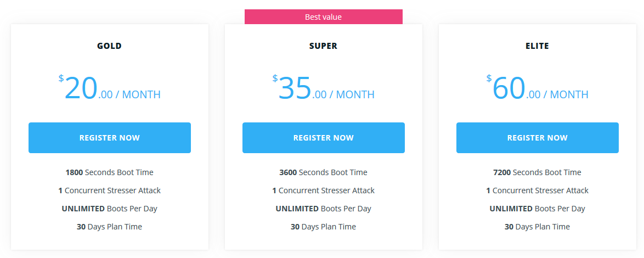Select the SUPER plan heading

point(324,46)
